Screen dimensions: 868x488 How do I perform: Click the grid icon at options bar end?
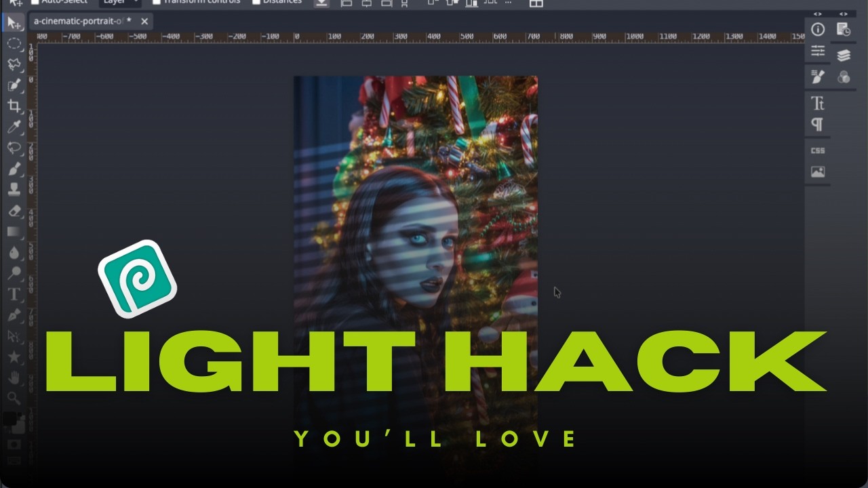pyautogui.click(x=536, y=3)
